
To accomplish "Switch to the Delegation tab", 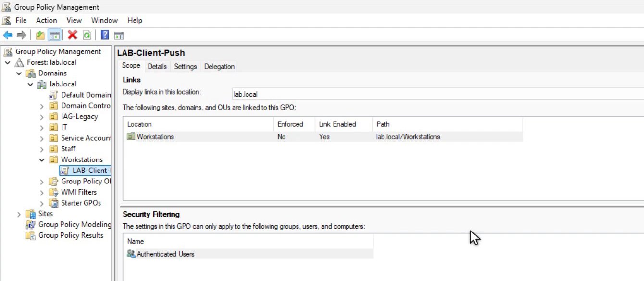I will [219, 67].
